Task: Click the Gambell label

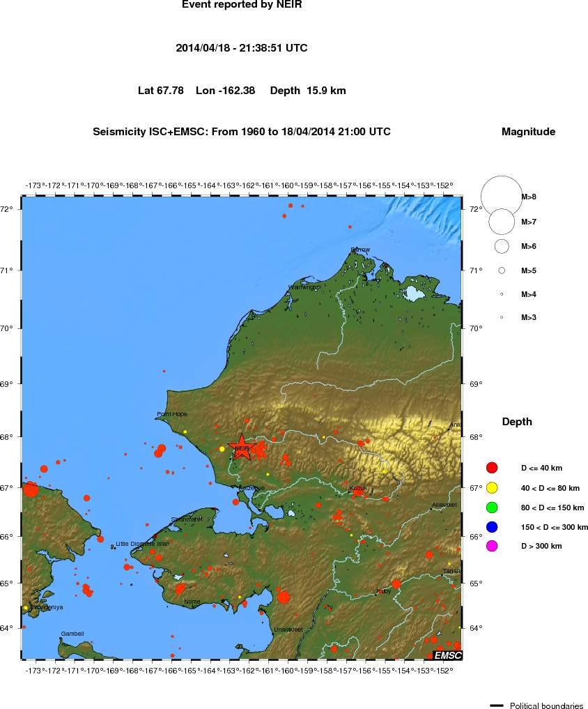Action: click(x=72, y=634)
